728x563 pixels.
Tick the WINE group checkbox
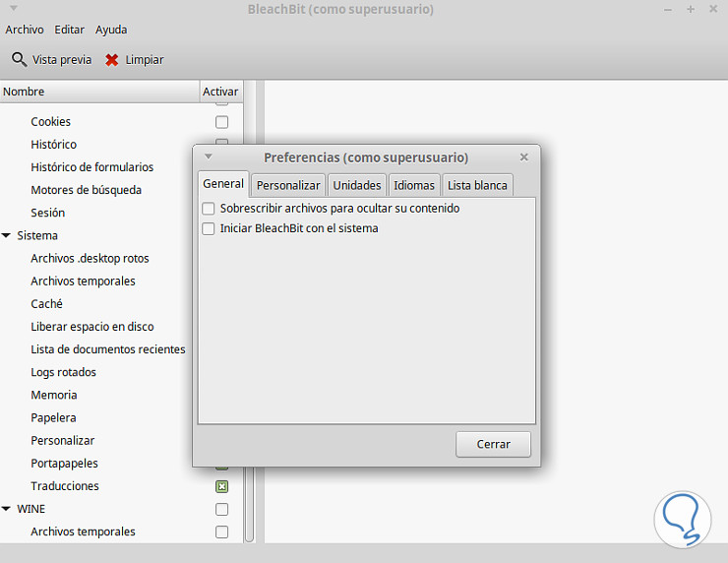222,509
